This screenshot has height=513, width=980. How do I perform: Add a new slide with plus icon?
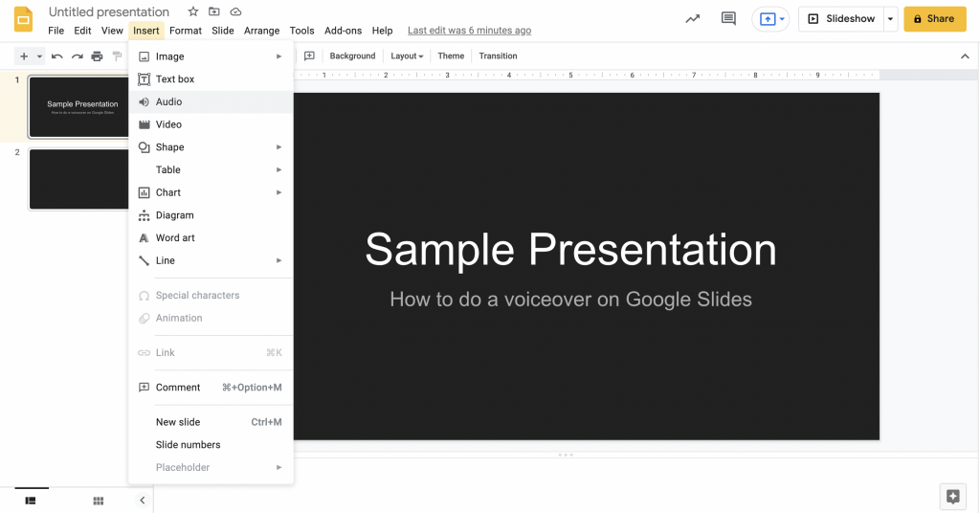(24, 56)
